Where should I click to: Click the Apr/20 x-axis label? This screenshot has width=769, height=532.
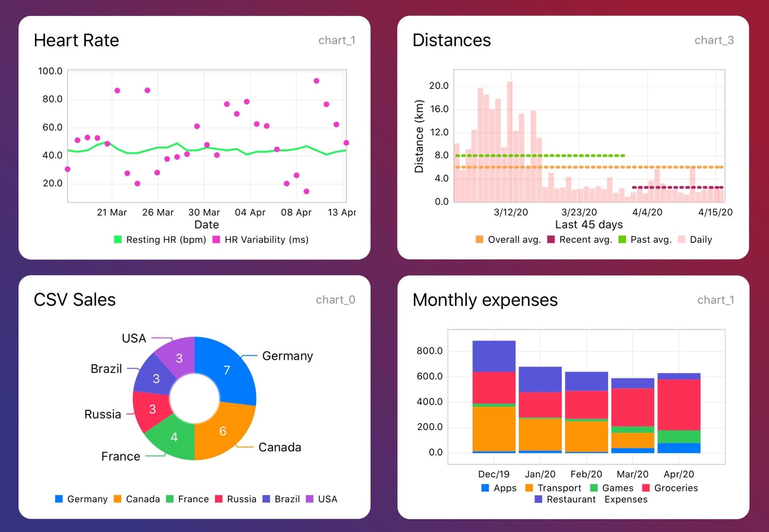pyautogui.click(x=679, y=474)
